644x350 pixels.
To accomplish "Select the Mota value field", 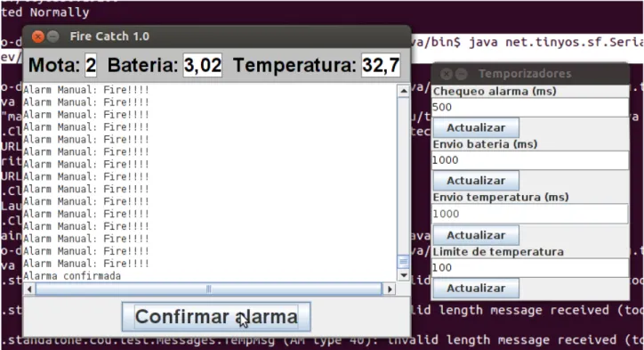I will point(91,65).
